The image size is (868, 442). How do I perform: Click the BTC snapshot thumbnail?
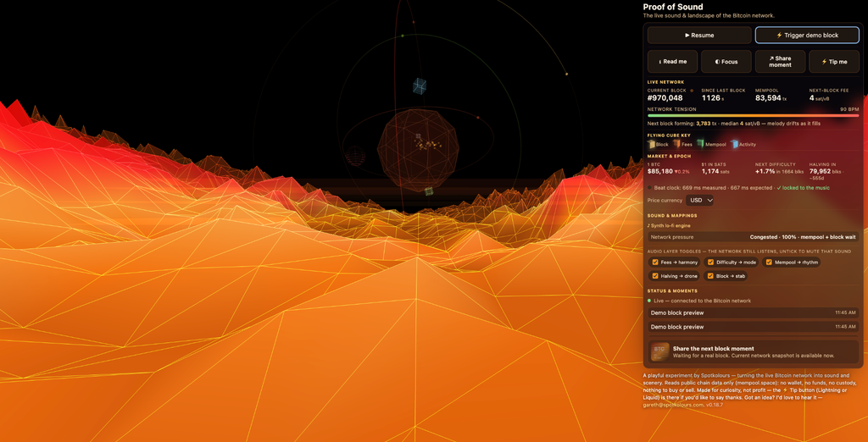tap(659, 352)
